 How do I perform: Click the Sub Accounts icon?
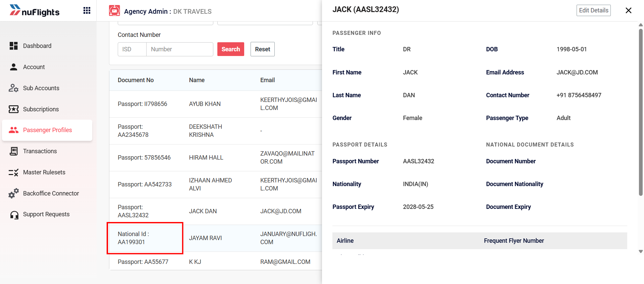[13, 88]
